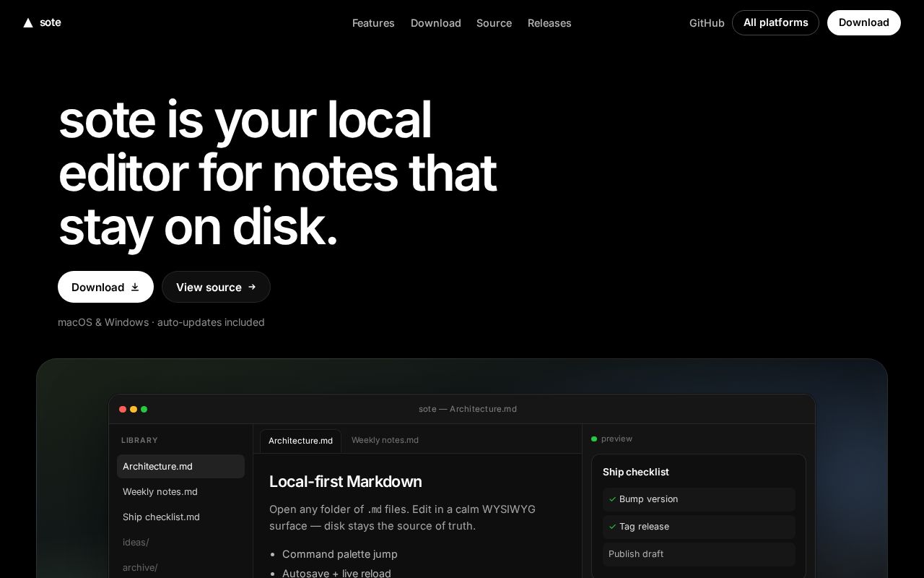Click the red close dot in mock window

click(x=123, y=409)
